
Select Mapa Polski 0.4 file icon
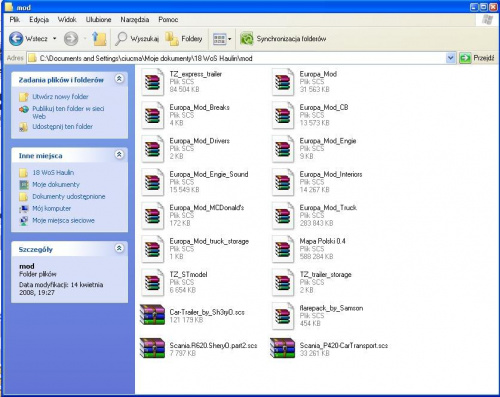click(283, 249)
